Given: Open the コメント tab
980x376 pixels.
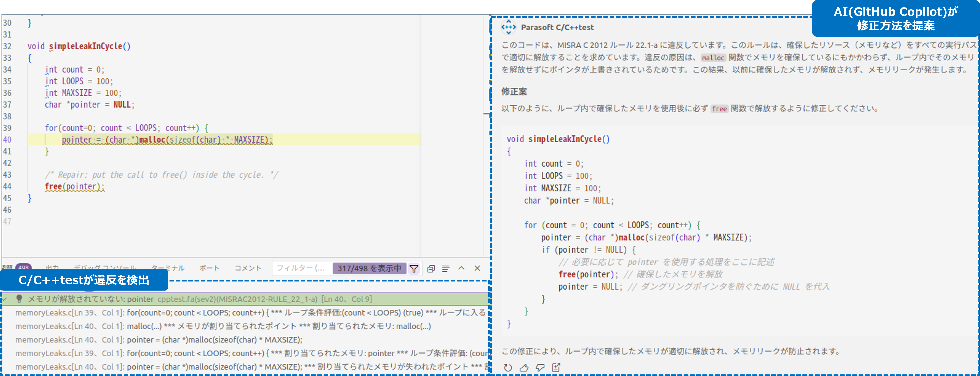Looking at the screenshot, I should [x=248, y=268].
